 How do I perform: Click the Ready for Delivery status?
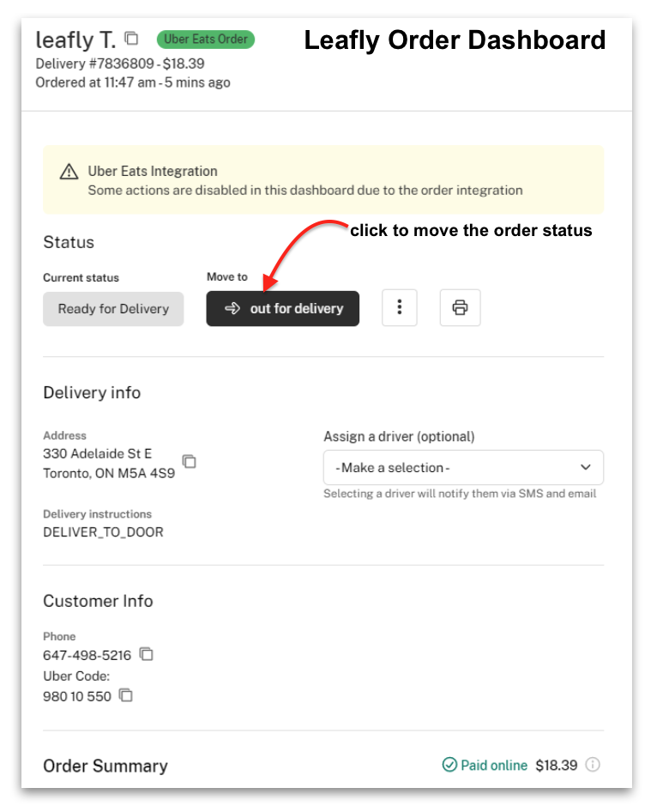(113, 309)
